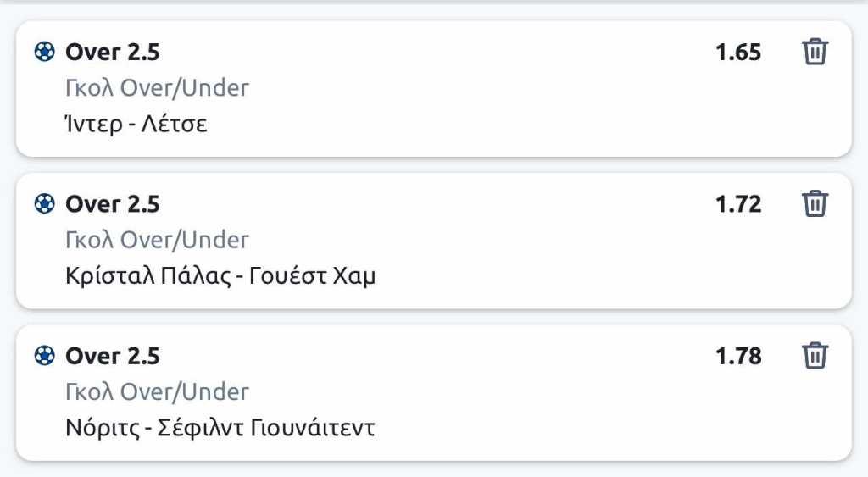Select the 1.78 odds value
Screen dimensions: 868x477
click(x=738, y=356)
